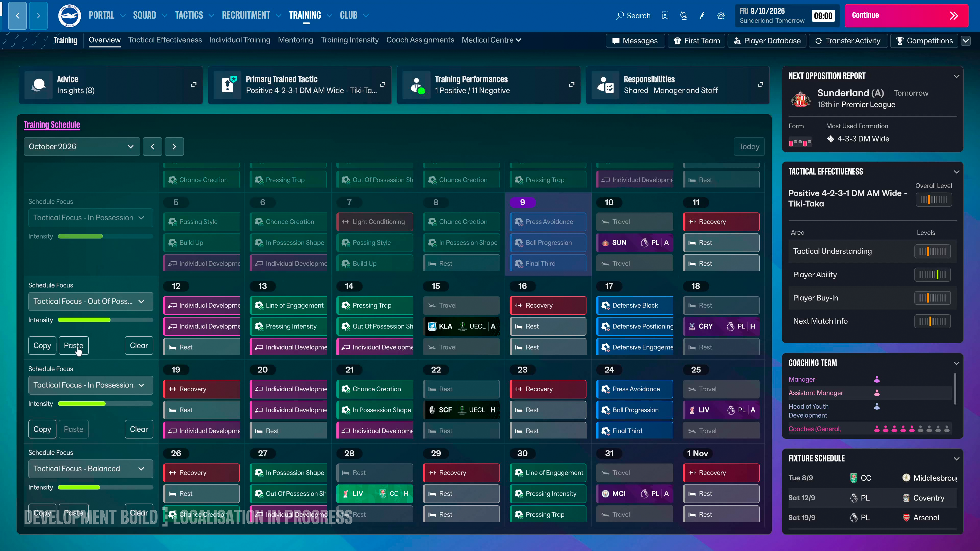Collapse the Fixture Schedule panel

(x=957, y=459)
